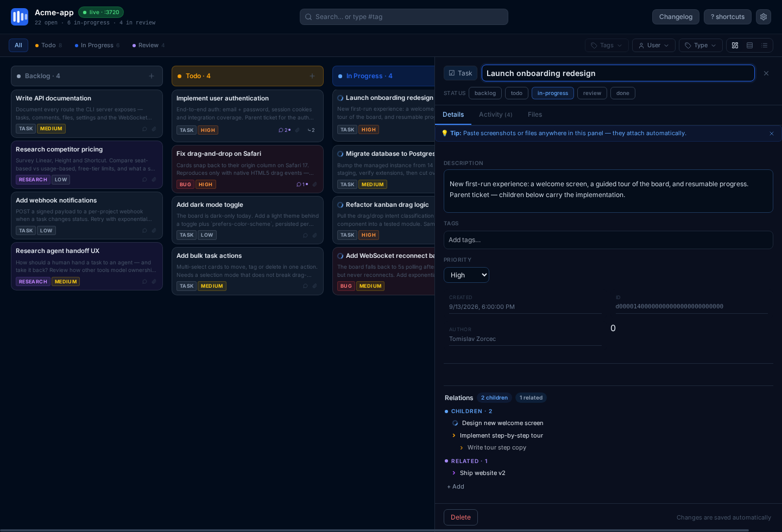
Task: Select the in-progress status pill
Action: [553, 93]
